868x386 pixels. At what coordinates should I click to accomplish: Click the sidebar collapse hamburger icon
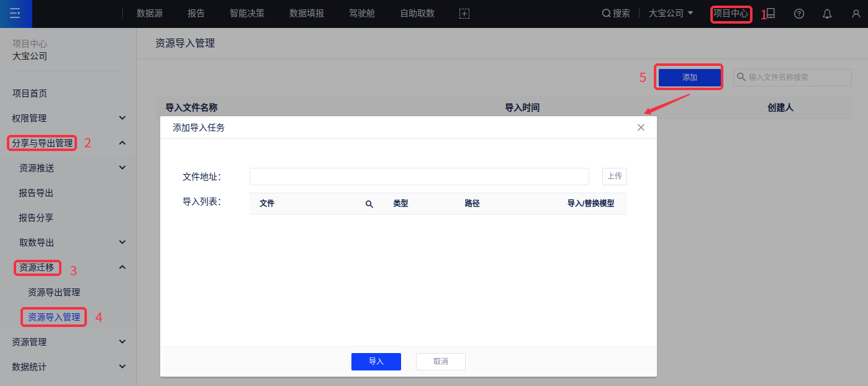(16, 14)
